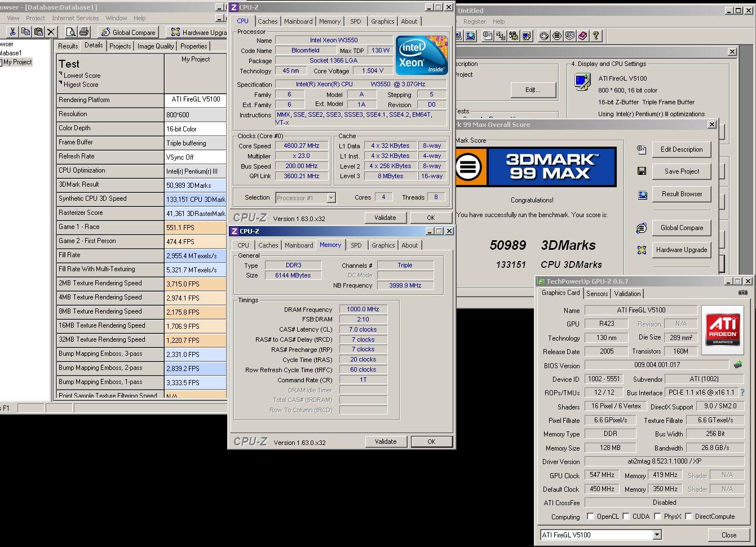
Task: Click the ATI Radeon logo in GPU-Z
Action: 723,330
